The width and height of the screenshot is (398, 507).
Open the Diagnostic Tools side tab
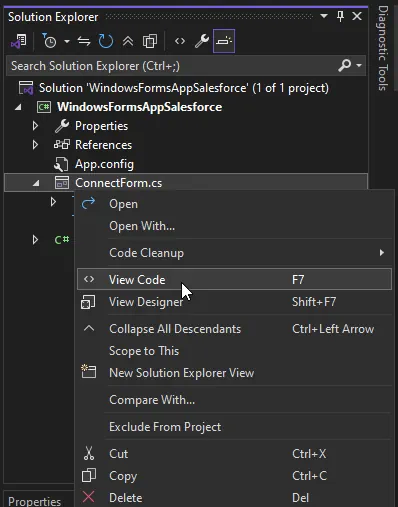click(x=383, y=48)
